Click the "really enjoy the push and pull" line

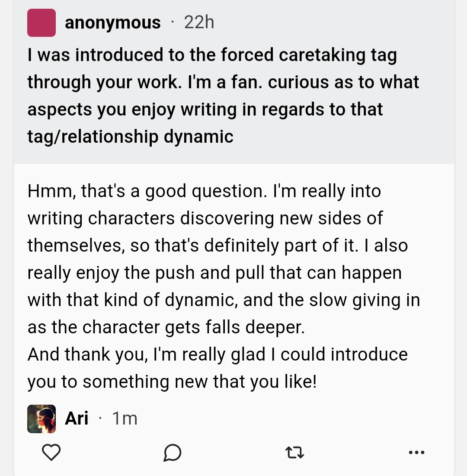(x=214, y=273)
